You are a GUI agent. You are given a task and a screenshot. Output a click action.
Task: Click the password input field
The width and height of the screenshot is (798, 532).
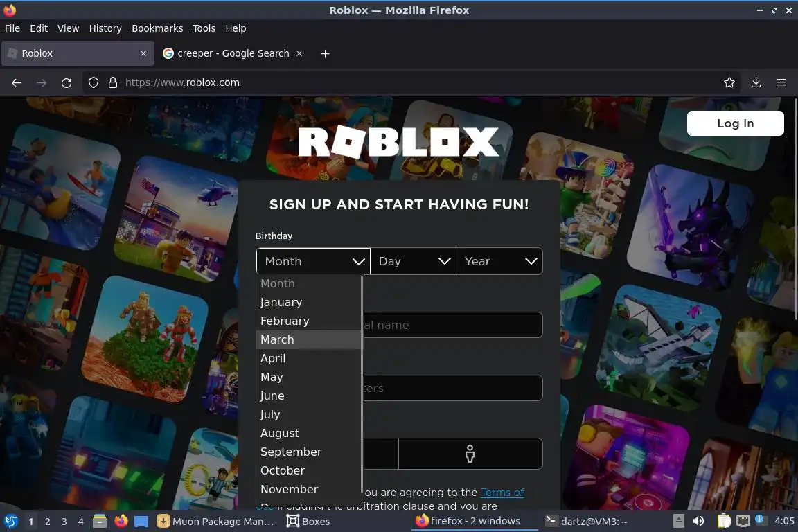click(453, 388)
